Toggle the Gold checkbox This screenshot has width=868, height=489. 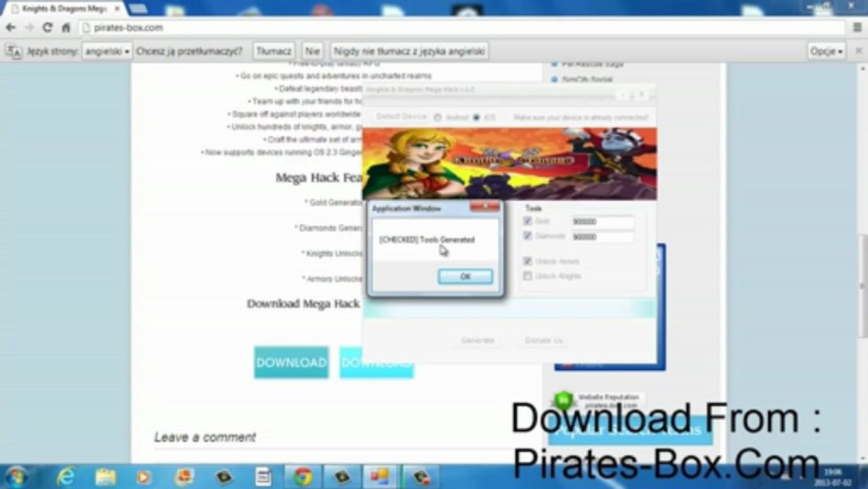[527, 221]
